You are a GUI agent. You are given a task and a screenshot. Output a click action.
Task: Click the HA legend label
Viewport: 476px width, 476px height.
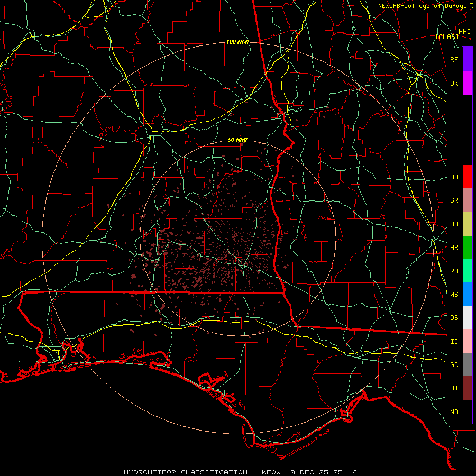click(x=454, y=177)
